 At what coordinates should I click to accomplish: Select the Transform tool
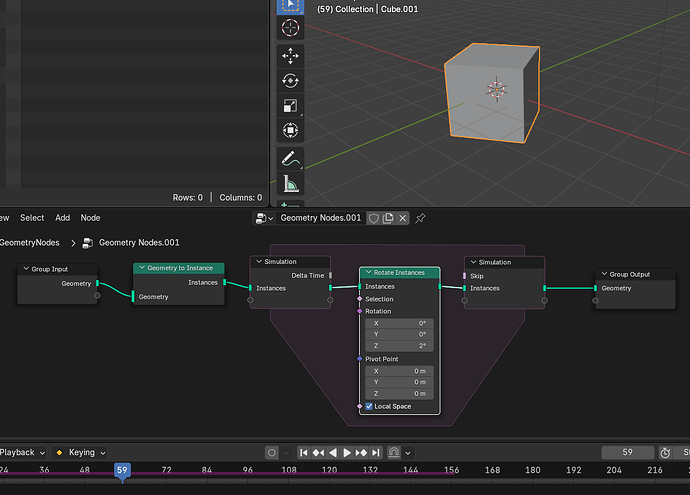pos(290,130)
